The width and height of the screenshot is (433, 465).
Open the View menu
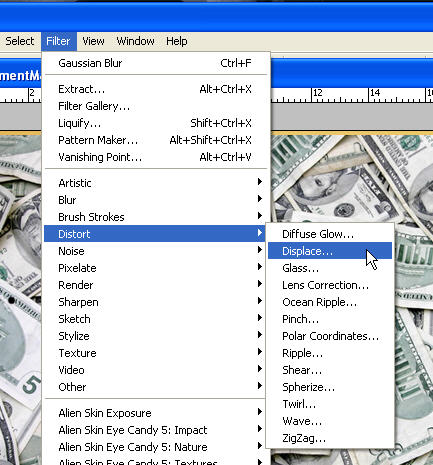point(93,41)
